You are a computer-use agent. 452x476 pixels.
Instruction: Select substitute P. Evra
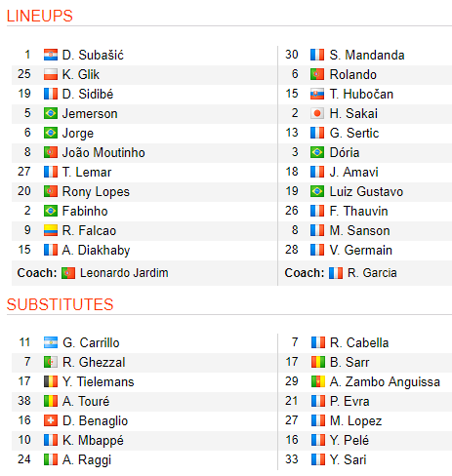coord(349,401)
